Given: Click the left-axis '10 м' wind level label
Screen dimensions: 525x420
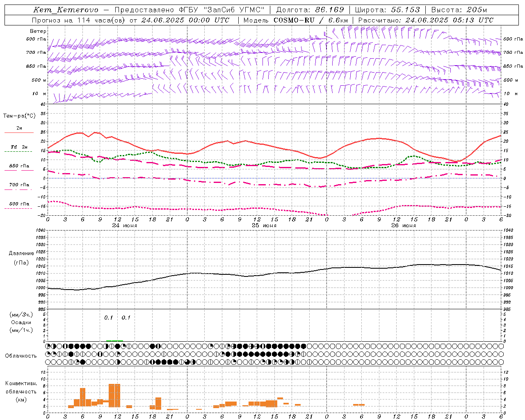Looking at the screenshot, I should [39, 94].
